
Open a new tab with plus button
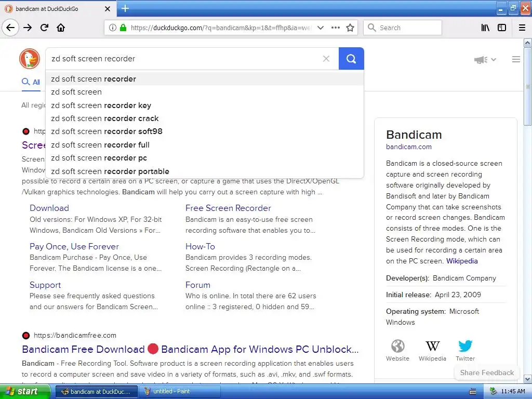(125, 8)
